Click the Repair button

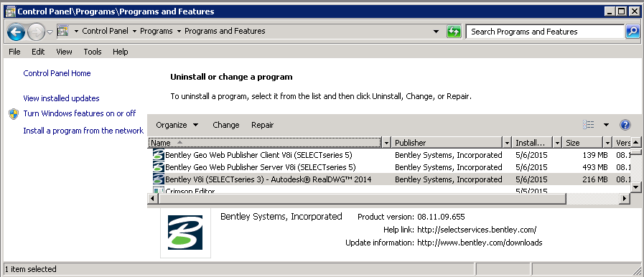click(x=263, y=125)
